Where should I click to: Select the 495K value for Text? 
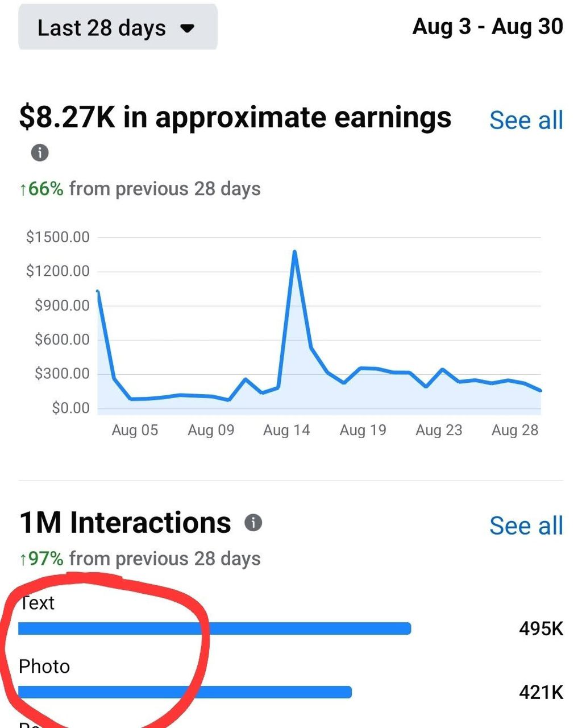tap(541, 628)
